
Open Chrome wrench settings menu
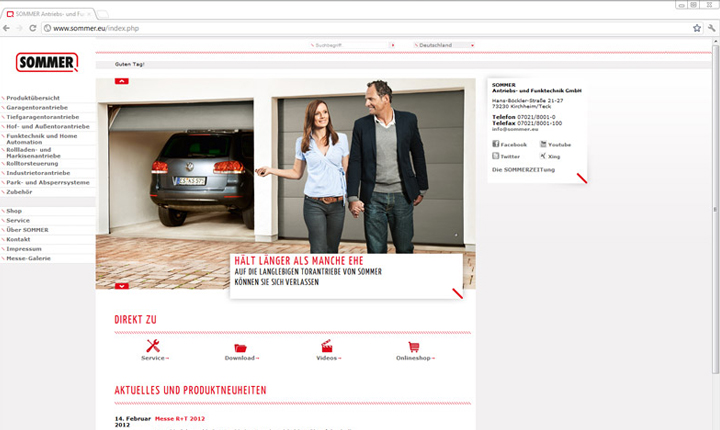pos(710,28)
